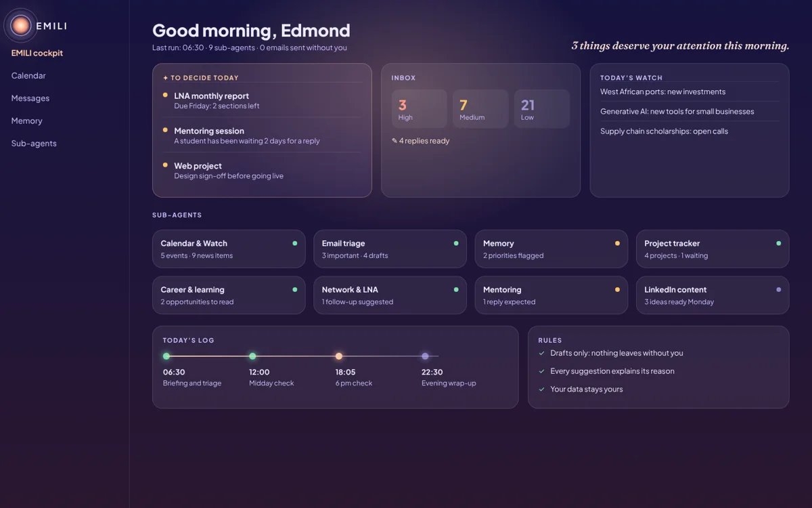Click the status dot on Email triage

coord(456,243)
